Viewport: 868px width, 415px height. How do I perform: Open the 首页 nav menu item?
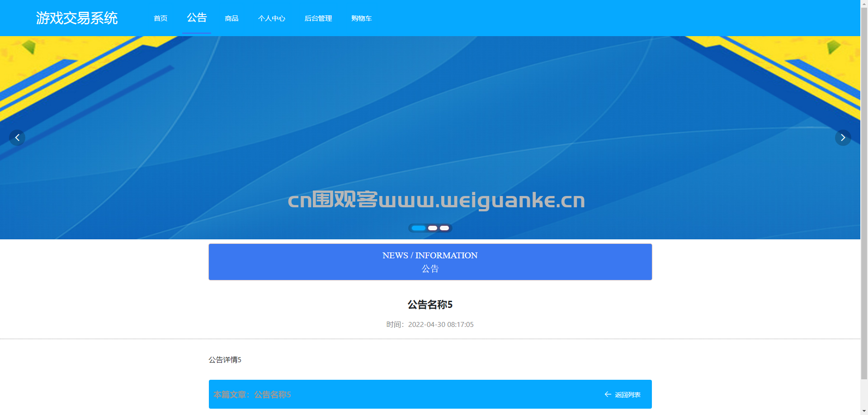160,18
